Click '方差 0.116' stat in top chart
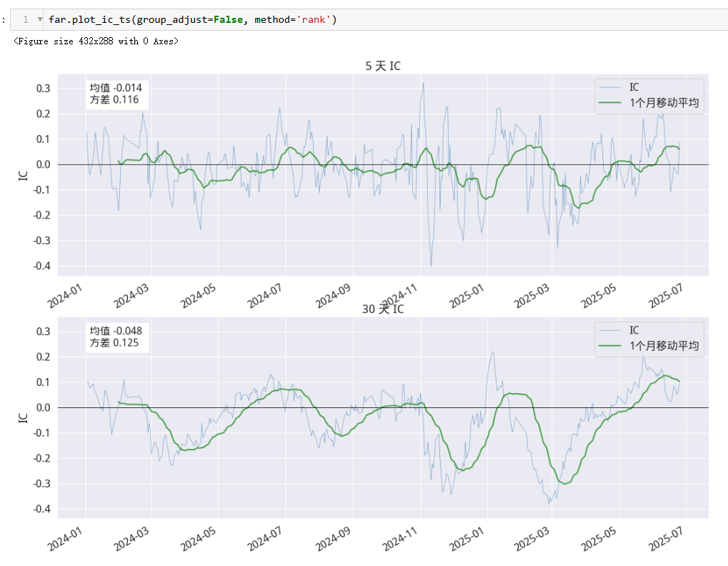This screenshot has height=566, width=728. coord(114,99)
